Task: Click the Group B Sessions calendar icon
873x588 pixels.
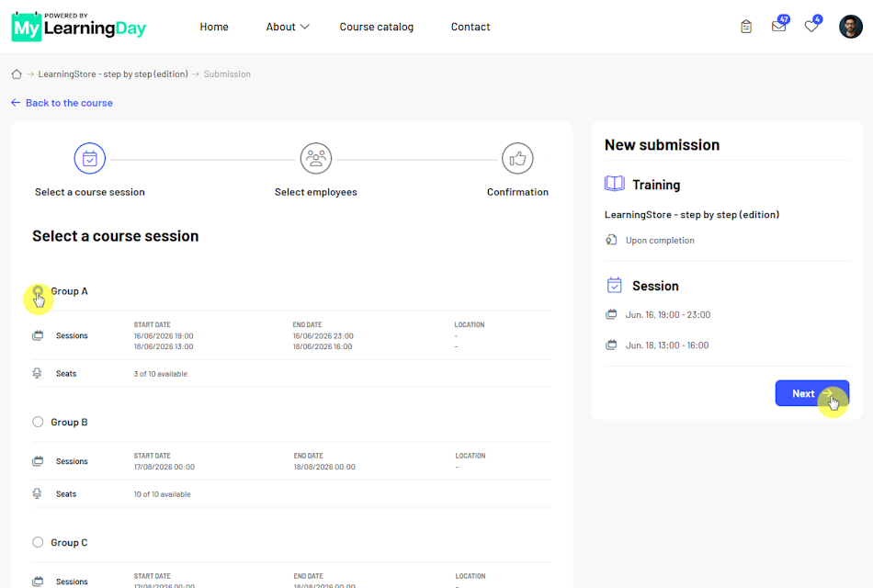Action: [38, 461]
